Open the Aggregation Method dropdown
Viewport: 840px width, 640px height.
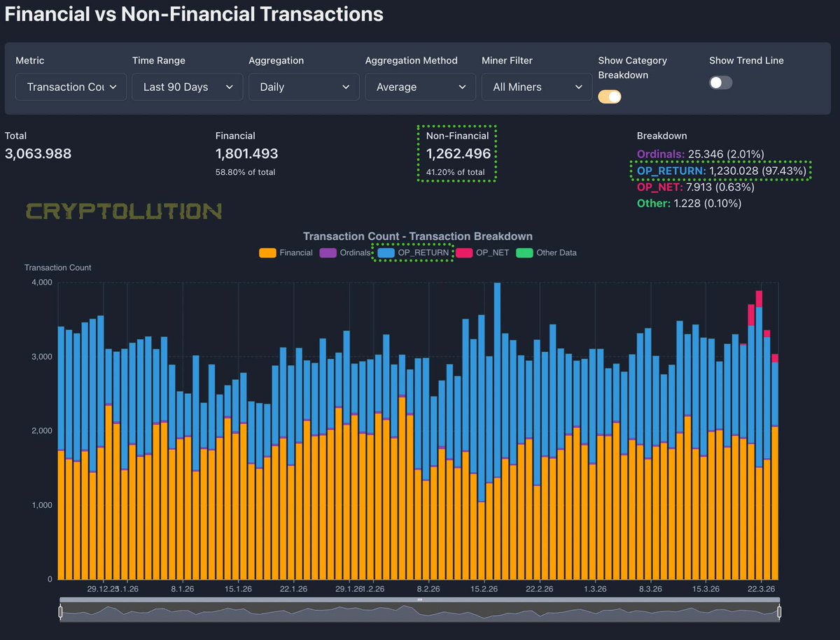tap(421, 87)
